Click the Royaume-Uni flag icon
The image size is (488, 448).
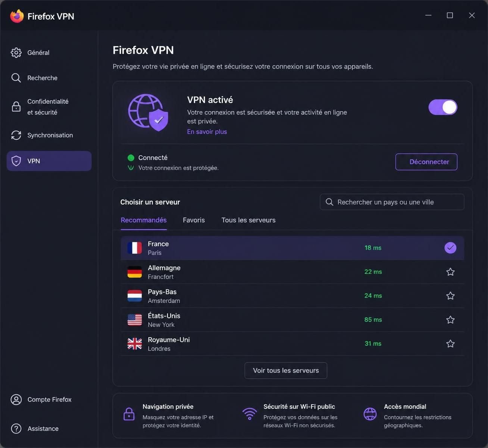(x=135, y=344)
